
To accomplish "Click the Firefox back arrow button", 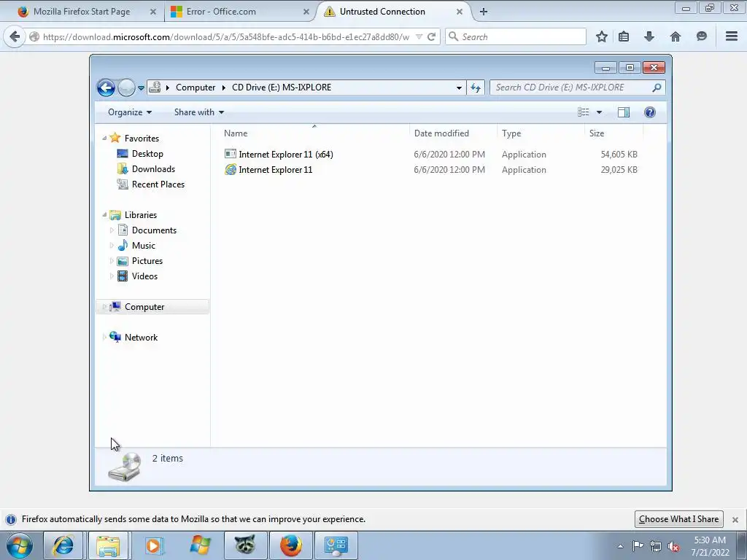I will tap(15, 36).
